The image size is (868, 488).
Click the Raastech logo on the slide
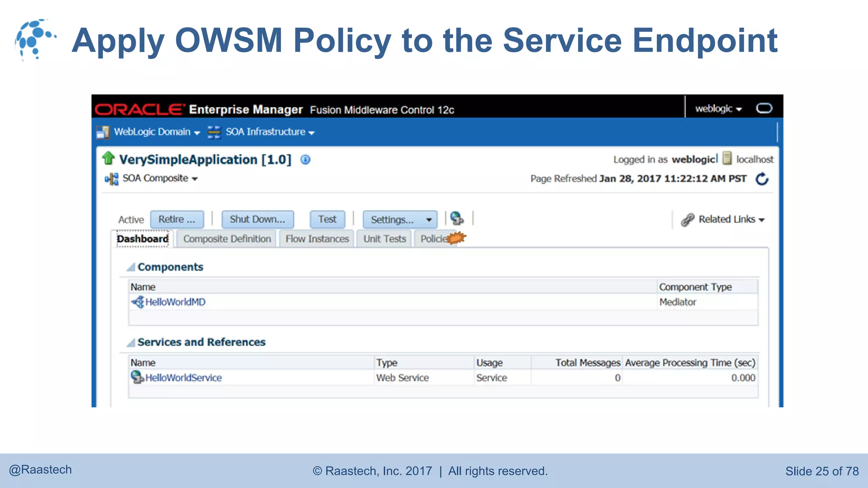pyautogui.click(x=36, y=39)
